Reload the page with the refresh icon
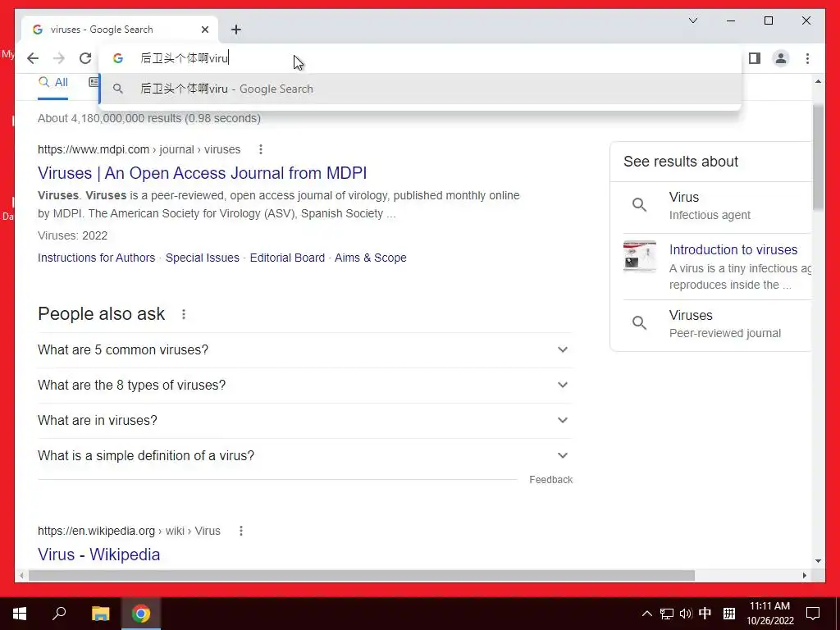840x630 pixels. tap(85, 58)
